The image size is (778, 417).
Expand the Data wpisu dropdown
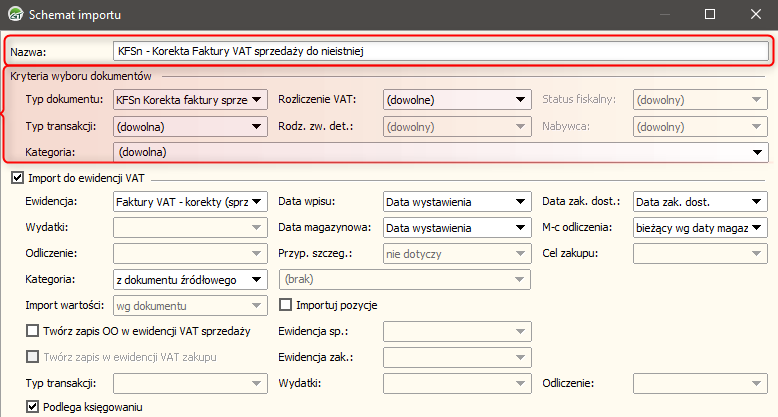tap(457, 202)
